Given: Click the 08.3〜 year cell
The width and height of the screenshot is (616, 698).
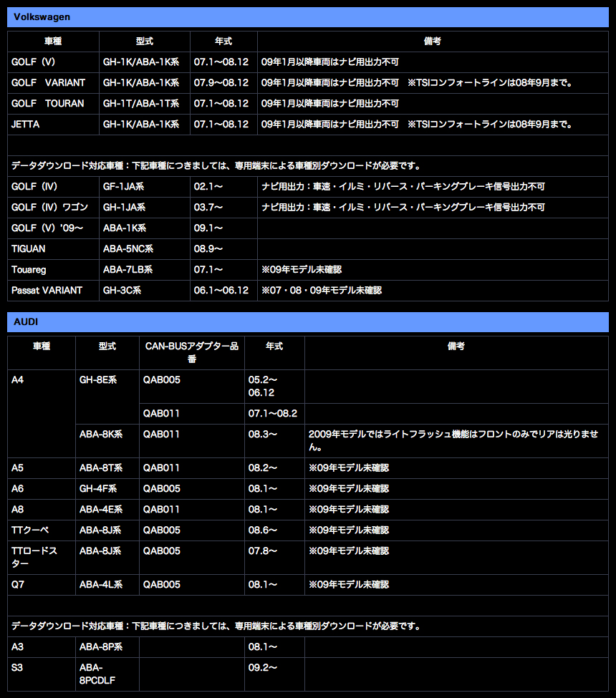Looking at the screenshot, I should tap(274, 441).
